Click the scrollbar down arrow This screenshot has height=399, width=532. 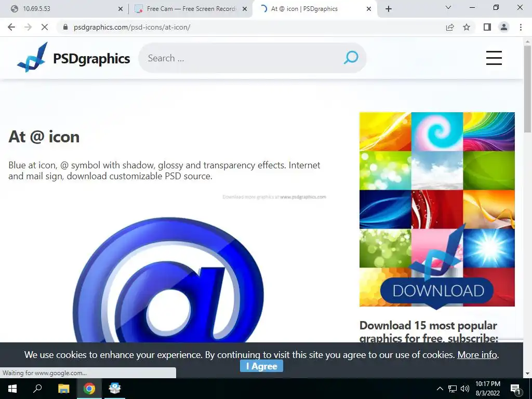click(527, 374)
